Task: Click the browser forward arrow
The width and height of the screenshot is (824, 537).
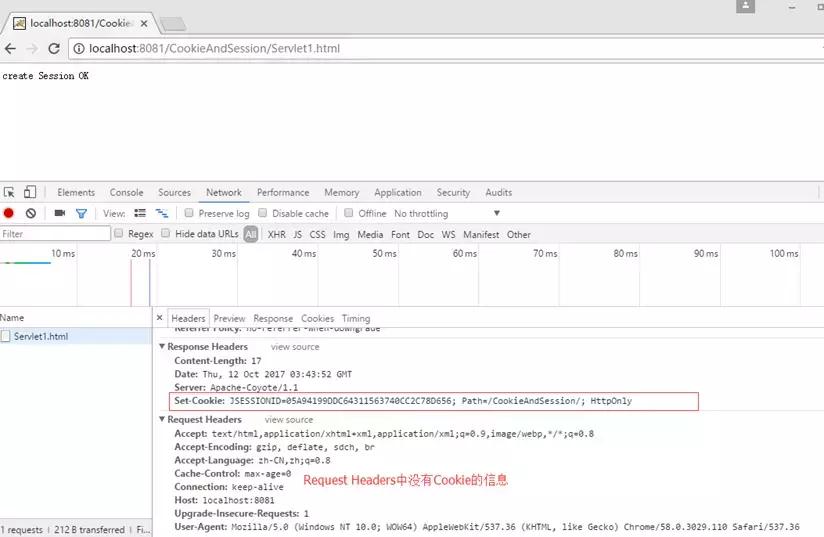Action: 32,49
